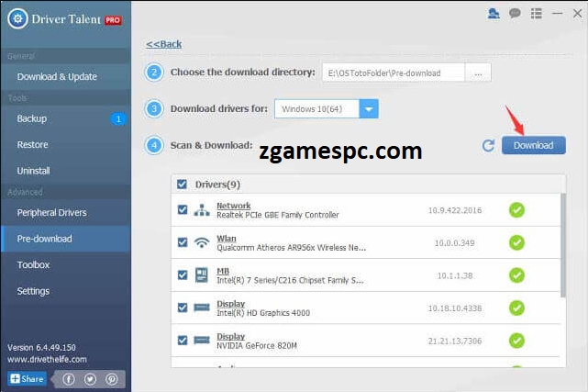This screenshot has height=392, width=588.
Task: Click the Network driver link
Action: pyautogui.click(x=234, y=206)
